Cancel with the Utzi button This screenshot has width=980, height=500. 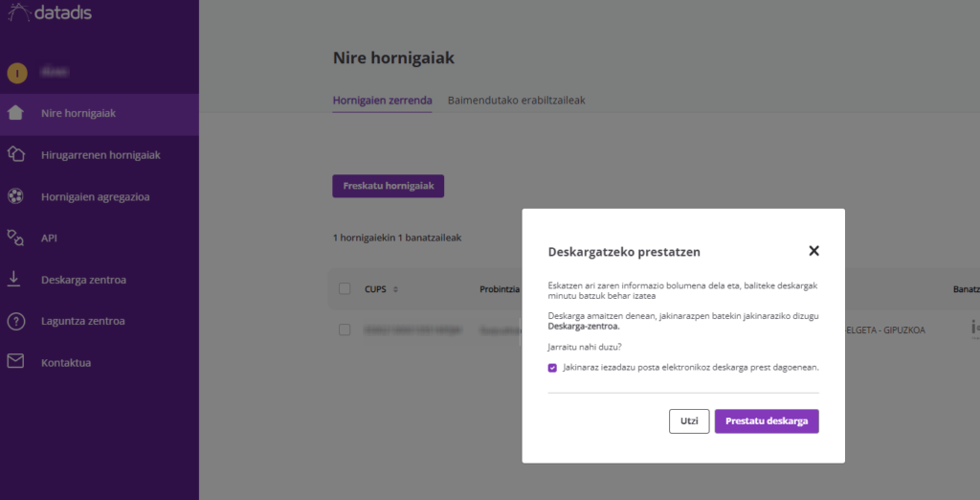(688, 421)
